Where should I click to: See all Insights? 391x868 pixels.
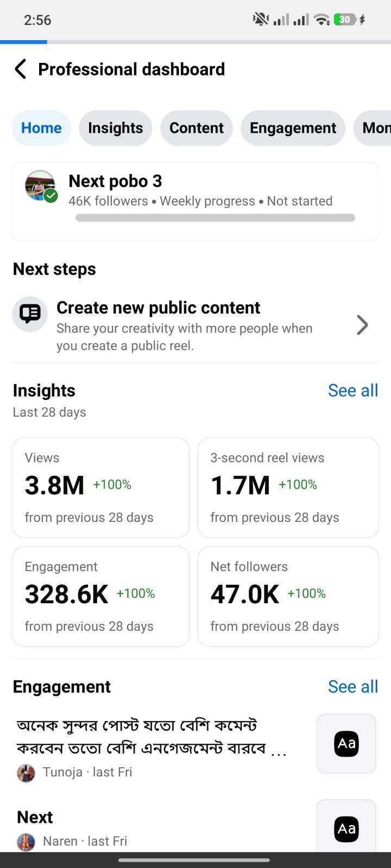pyautogui.click(x=353, y=391)
